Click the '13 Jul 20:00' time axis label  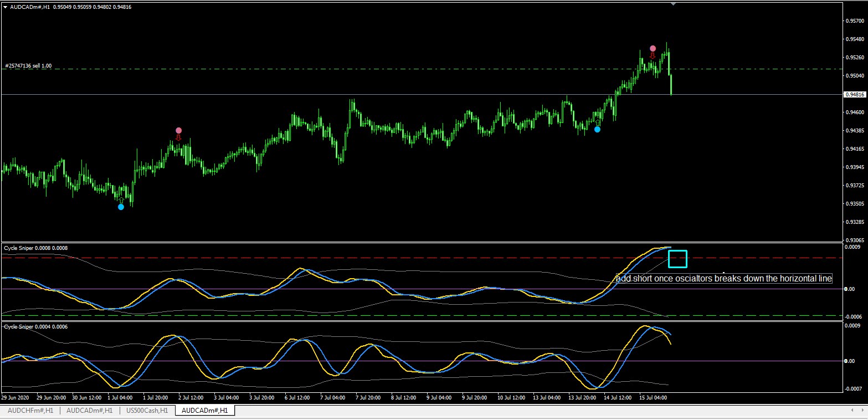(x=582, y=398)
